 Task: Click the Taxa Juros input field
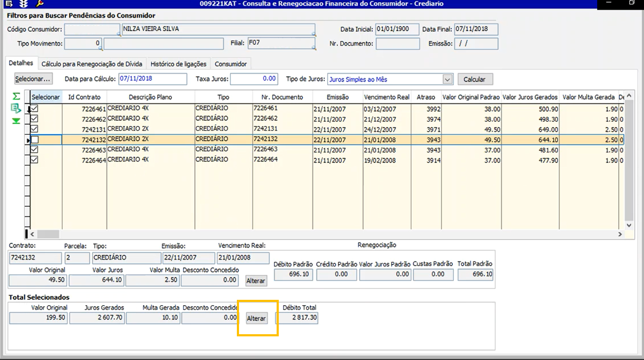pyautogui.click(x=254, y=79)
